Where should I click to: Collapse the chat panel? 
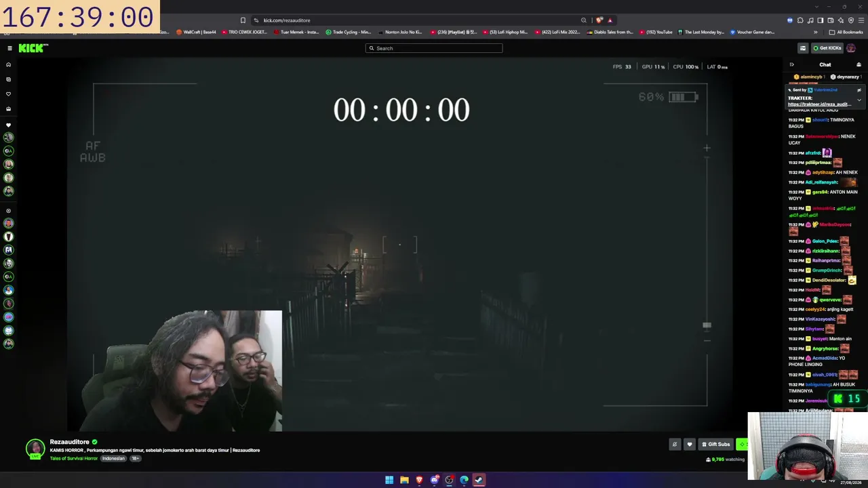791,65
